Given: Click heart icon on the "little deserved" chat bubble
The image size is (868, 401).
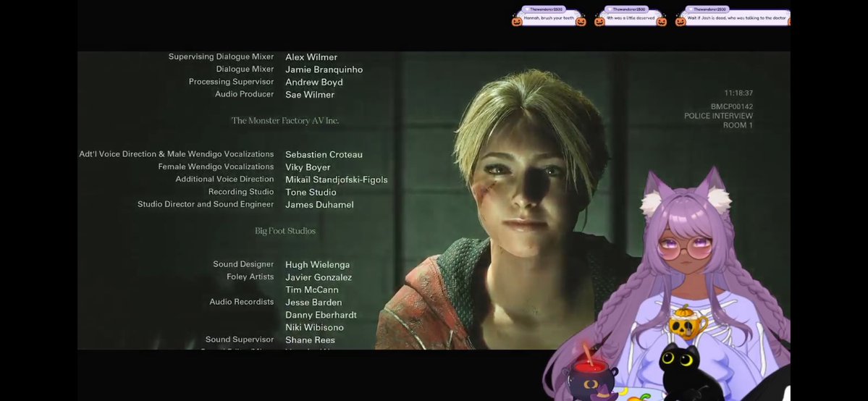Looking at the screenshot, I should [610, 9].
